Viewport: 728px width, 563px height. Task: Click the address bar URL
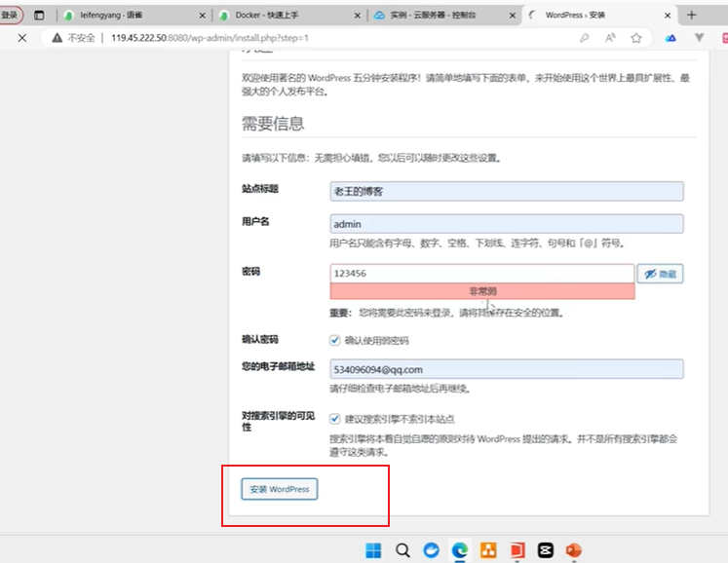tap(210, 38)
